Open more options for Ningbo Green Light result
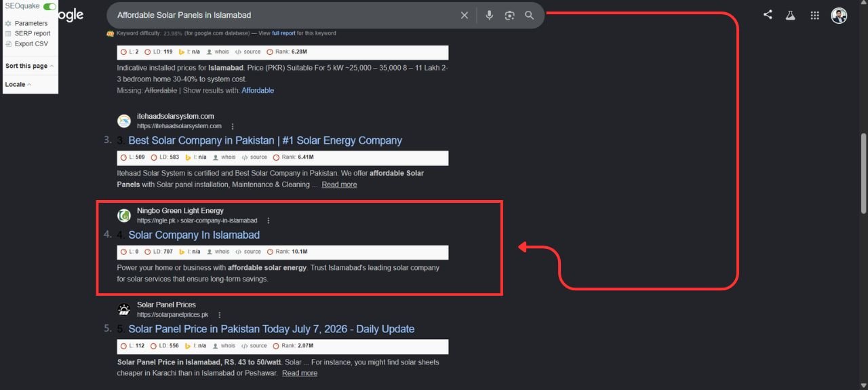 click(x=269, y=220)
